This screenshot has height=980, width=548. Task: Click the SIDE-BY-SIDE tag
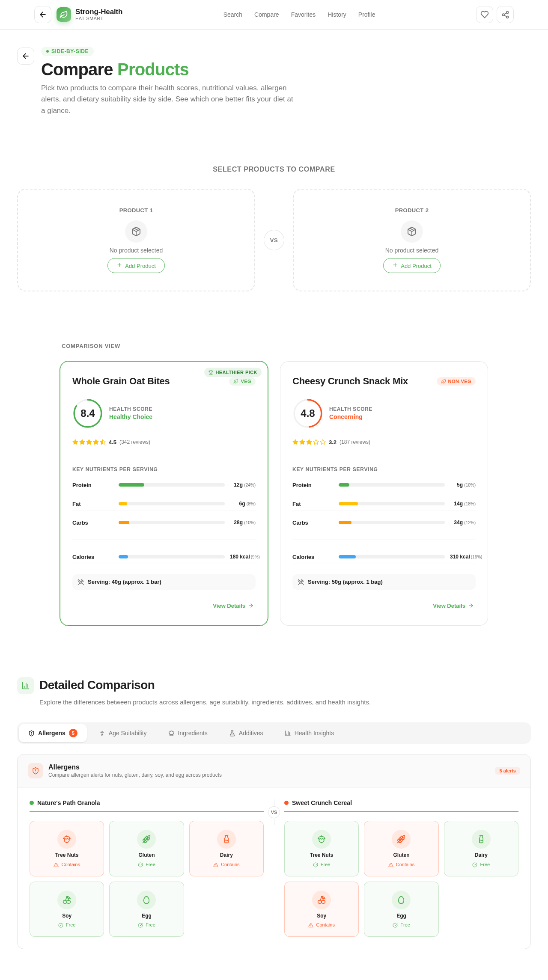(x=67, y=51)
